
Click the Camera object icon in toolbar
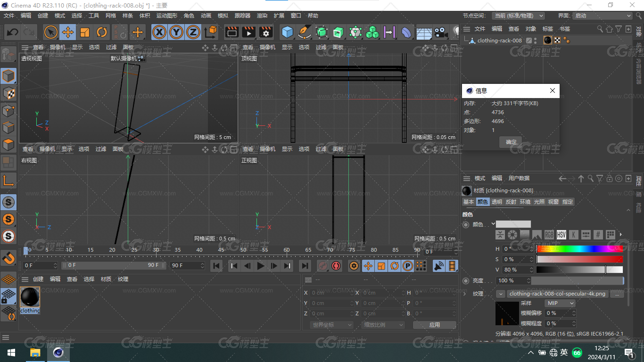(x=440, y=32)
